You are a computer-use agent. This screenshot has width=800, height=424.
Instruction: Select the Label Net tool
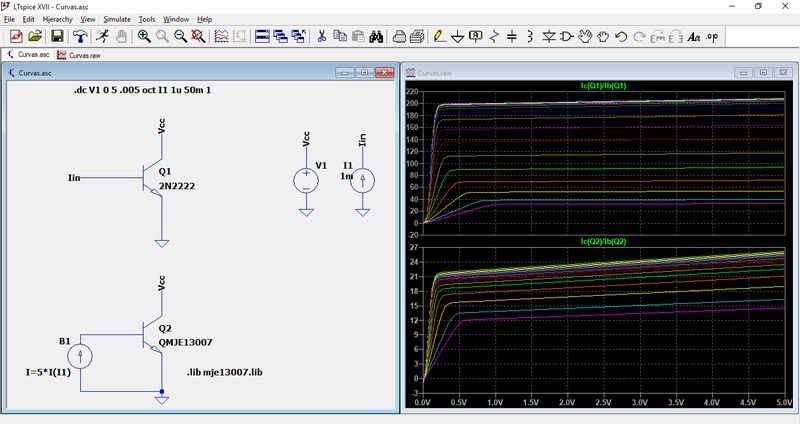coord(476,36)
